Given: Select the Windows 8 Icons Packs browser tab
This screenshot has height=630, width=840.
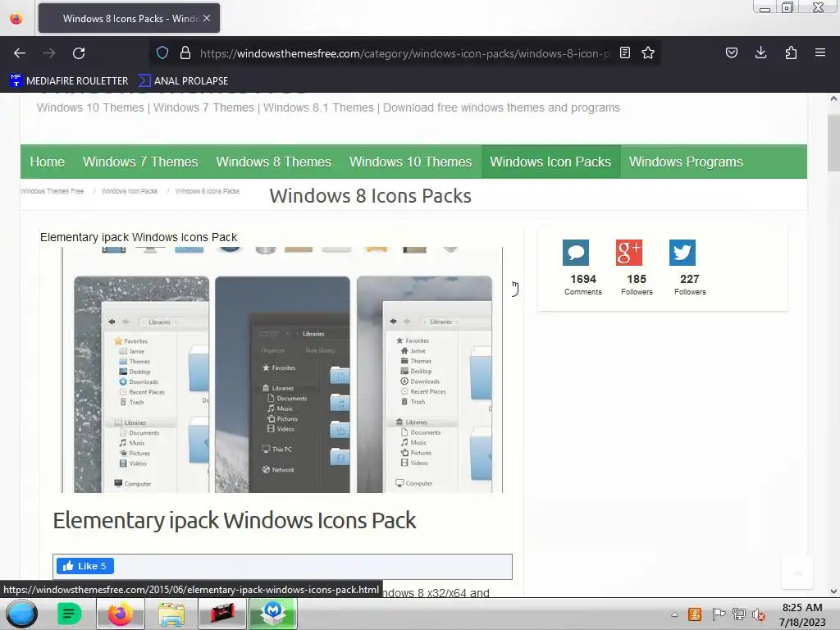Looking at the screenshot, I should pyautogui.click(x=129, y=18).
